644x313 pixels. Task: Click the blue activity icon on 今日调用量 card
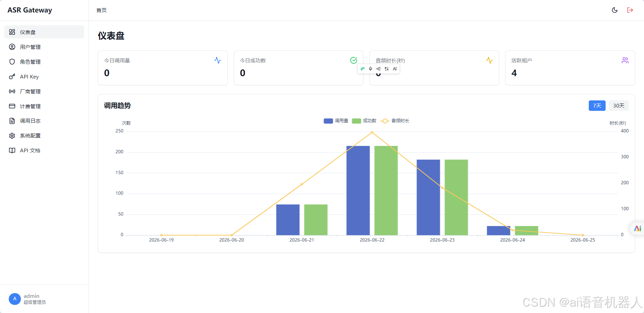click(218, 60)
